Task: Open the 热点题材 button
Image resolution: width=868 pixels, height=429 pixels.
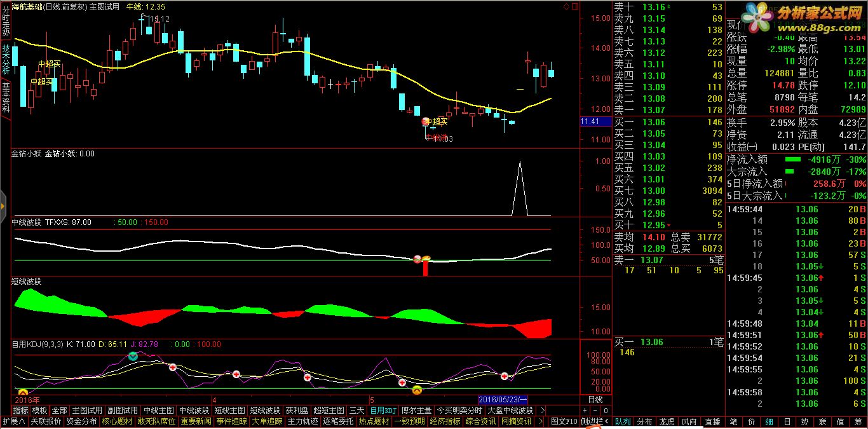Action: click(374, 421)
